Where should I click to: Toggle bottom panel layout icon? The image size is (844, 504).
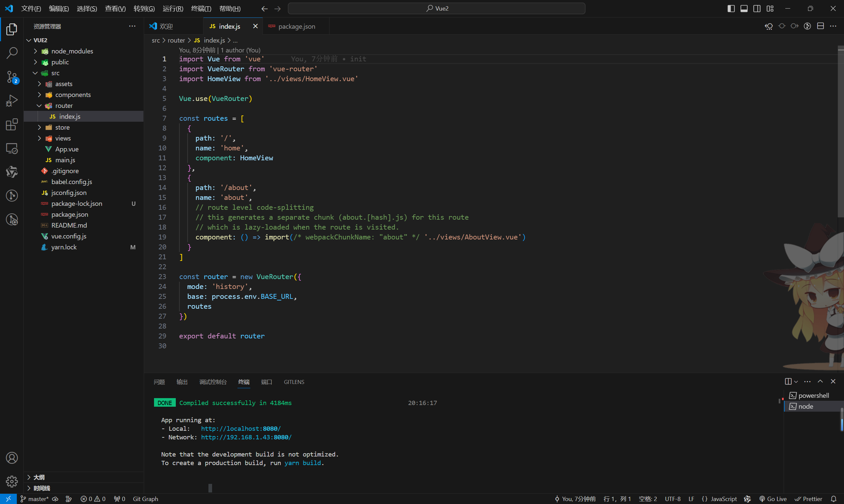[x=744, y=9]
